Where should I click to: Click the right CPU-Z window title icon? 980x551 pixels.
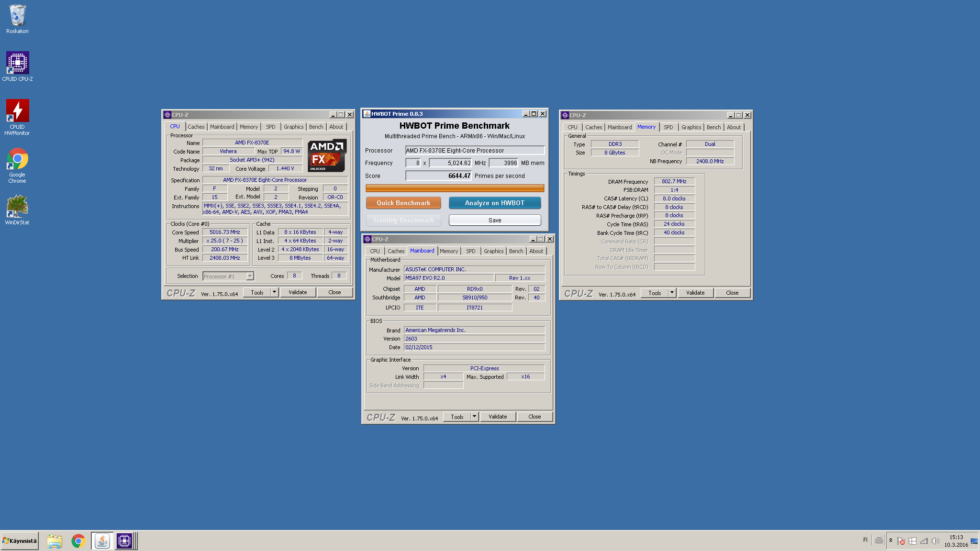pyautogui.click(x=565, y=115)
